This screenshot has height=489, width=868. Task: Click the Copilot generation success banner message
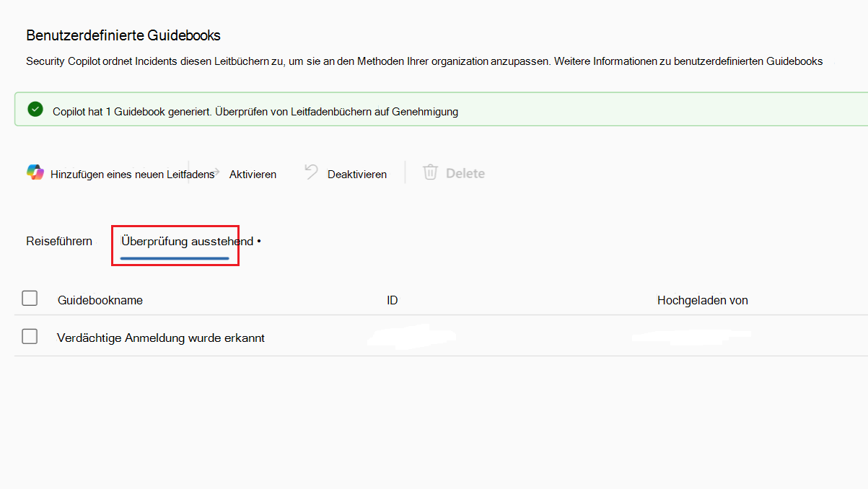254,112
